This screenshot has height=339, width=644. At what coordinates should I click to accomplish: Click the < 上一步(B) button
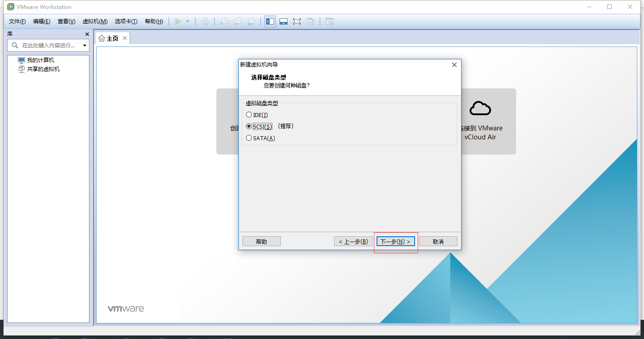click(x=353, y=241)
